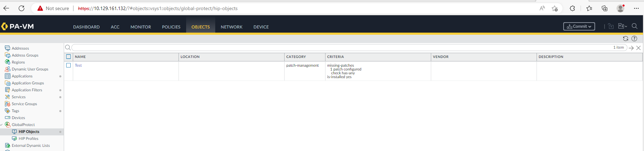Open Service Groups in the sidebar

click(x=24, y=104)
